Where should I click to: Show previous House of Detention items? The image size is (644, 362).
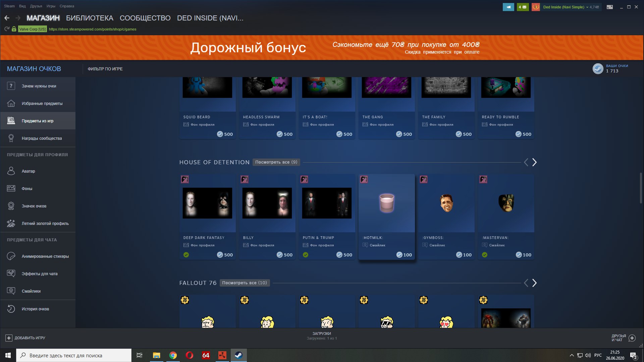526,162
